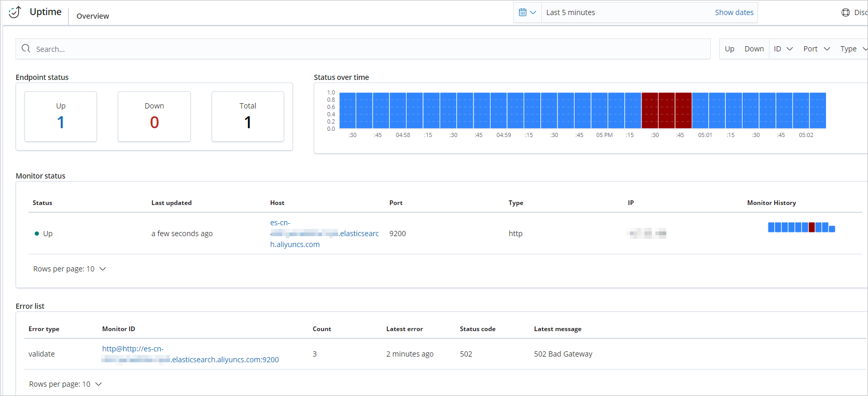Screen dimensions: 868x396
Task: Click the green Up status dot
Action: [37, 234]
